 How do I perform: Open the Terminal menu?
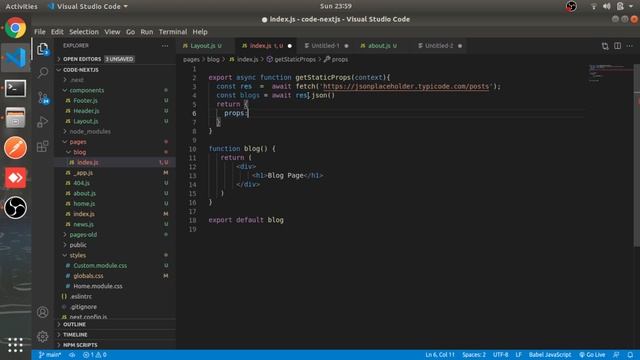pos(173,32)
